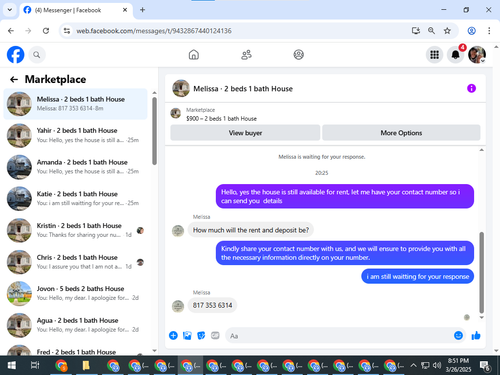Open Task View on the taskbar
The height and width of the screenshot is (375, 500).
[35, 365]
